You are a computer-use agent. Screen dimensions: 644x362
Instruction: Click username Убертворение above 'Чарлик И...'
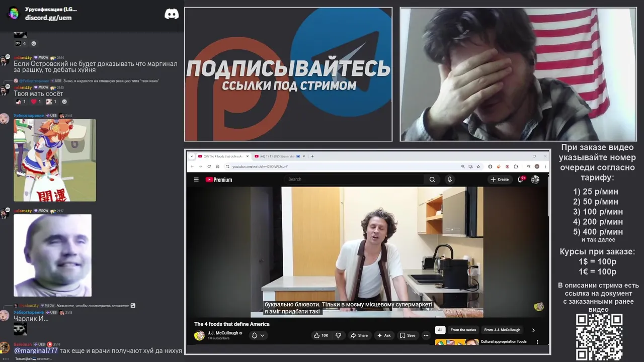pyautogui.click(x=28, y=313)
